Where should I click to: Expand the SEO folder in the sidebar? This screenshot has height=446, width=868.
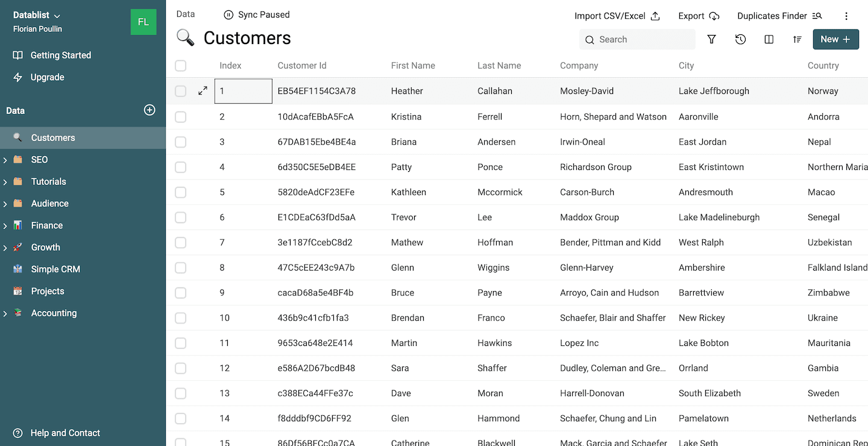pyautogui.click(x=5, y=160)
